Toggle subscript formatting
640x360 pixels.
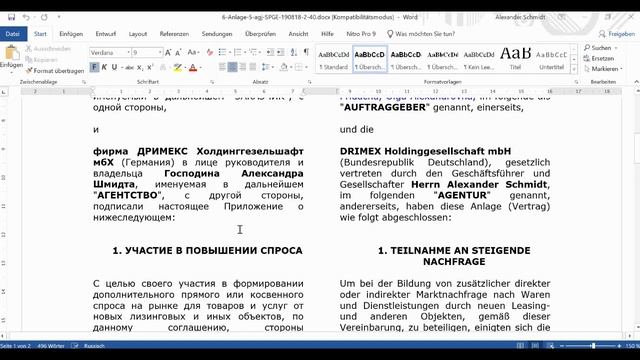pos(140,67)
